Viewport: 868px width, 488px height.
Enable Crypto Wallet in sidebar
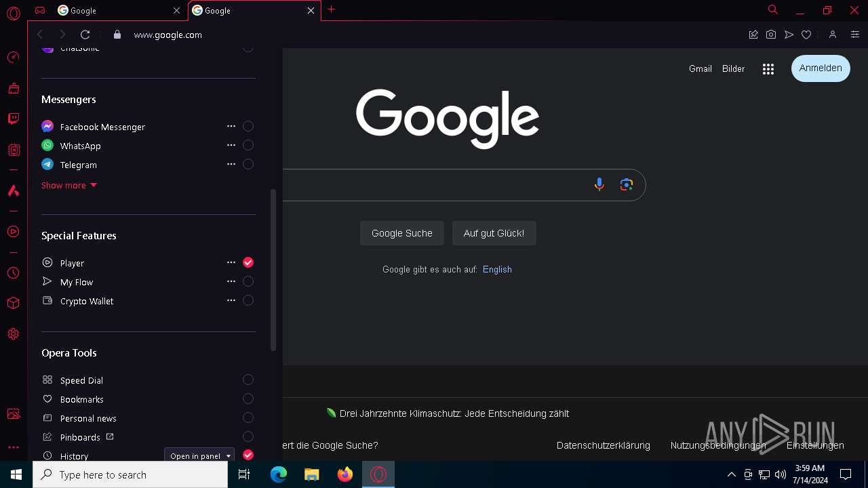click(x=248, y=300)
